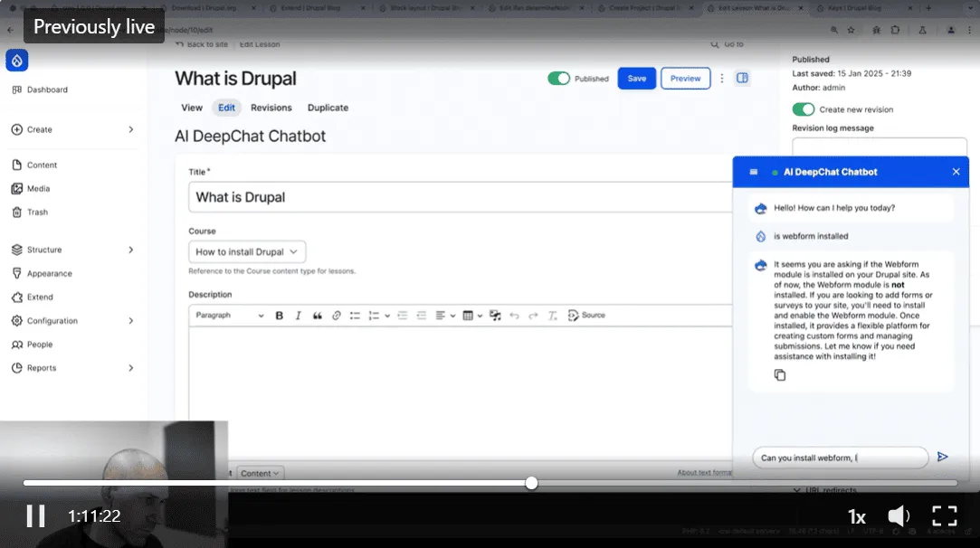Click the Go to search link
This screenshot has width=980, height=548.
728,44
